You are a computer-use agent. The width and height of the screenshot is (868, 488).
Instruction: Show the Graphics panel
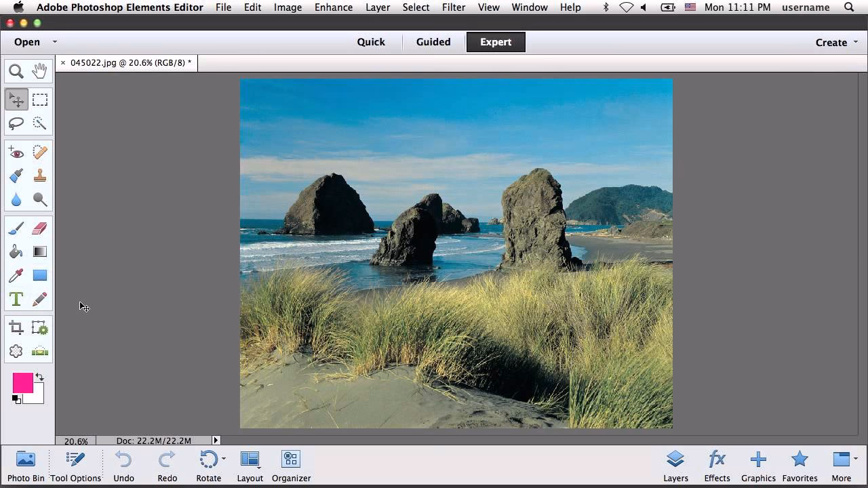(x=758, y=466)
